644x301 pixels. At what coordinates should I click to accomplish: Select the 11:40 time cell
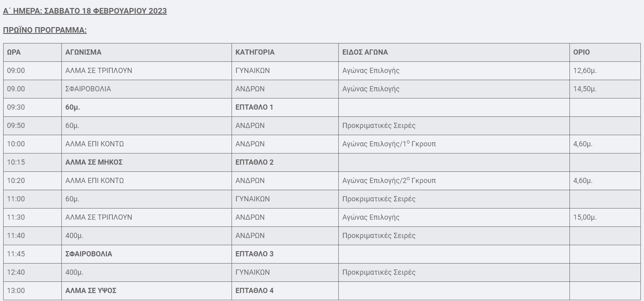coord(16,236)
